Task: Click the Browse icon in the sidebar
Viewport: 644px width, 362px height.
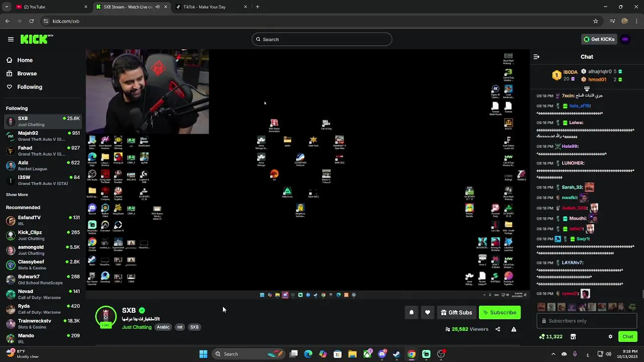Action: [9, 73]
